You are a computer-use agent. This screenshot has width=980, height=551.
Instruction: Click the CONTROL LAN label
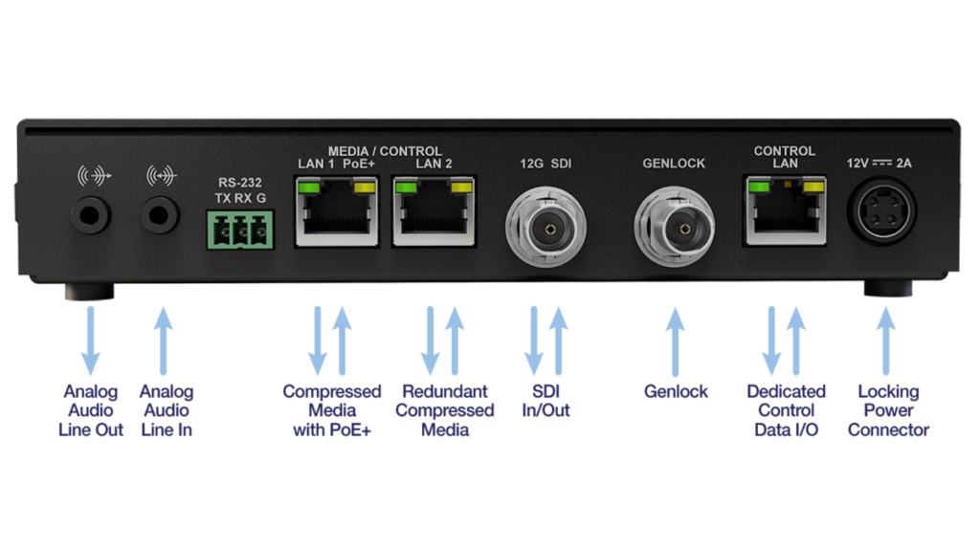tap(785, 158)
